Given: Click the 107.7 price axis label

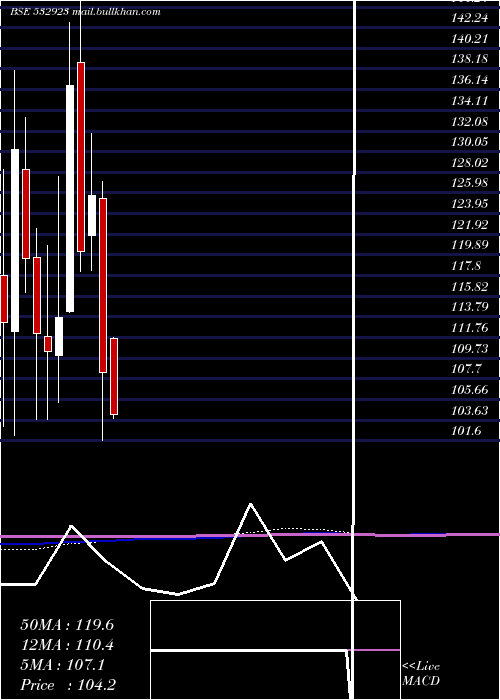Looking at the screenshot, I should pyautogui.click(x=466, y=369).
